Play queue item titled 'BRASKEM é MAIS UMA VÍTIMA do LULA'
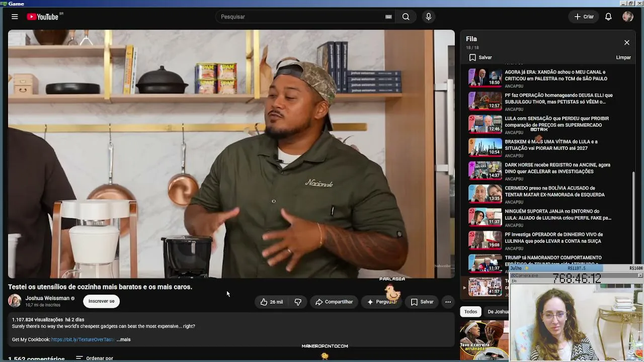Screen dimensions: 644x362 pos(551,145)
